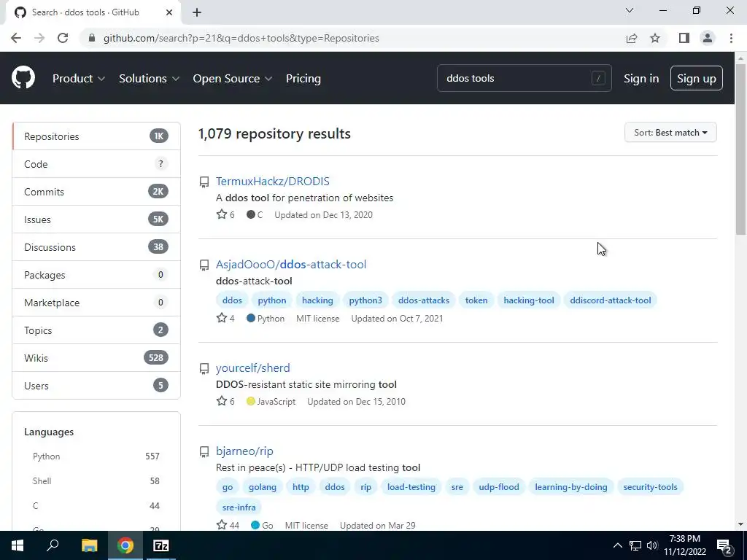Open the bjarneo/rip repository
This screenshot has height=560, width=747.
click(x=244, y=451)
